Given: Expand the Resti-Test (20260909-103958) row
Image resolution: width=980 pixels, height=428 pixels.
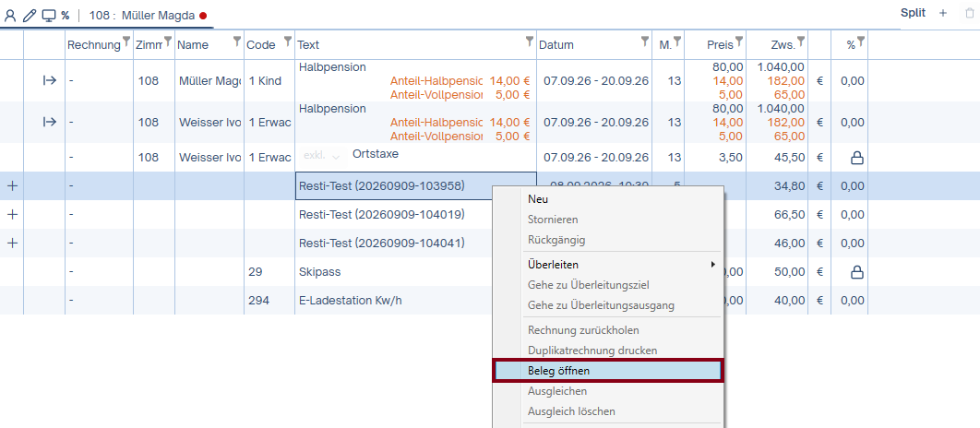Looking at the screenshot, I should coord(12,186).
